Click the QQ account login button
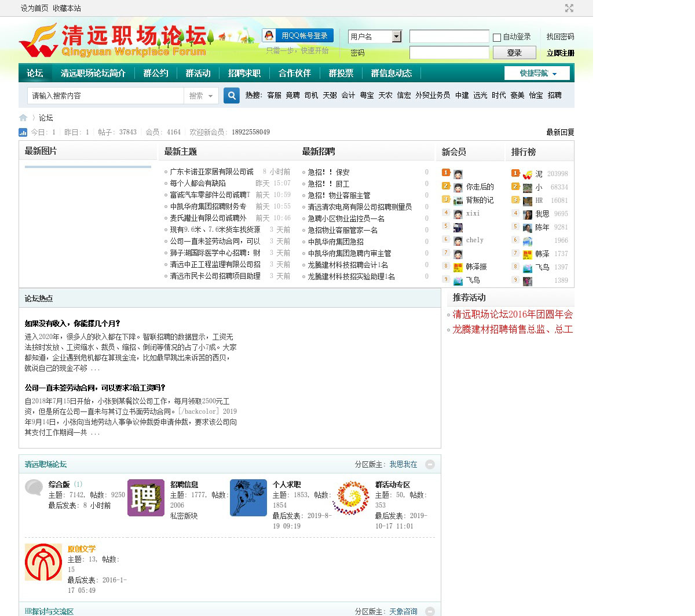 [x=298, y=35]
